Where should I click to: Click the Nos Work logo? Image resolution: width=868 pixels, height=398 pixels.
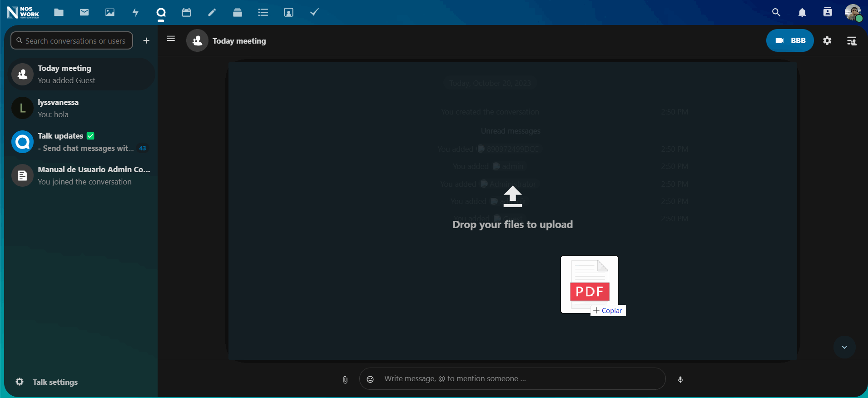tap(23, 12)
